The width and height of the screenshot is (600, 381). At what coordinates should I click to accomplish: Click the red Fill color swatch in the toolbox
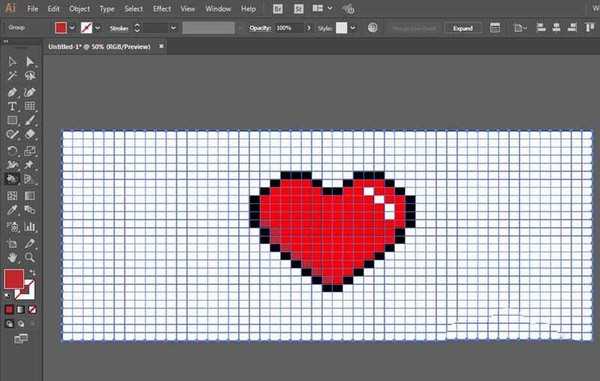(14, 279)
